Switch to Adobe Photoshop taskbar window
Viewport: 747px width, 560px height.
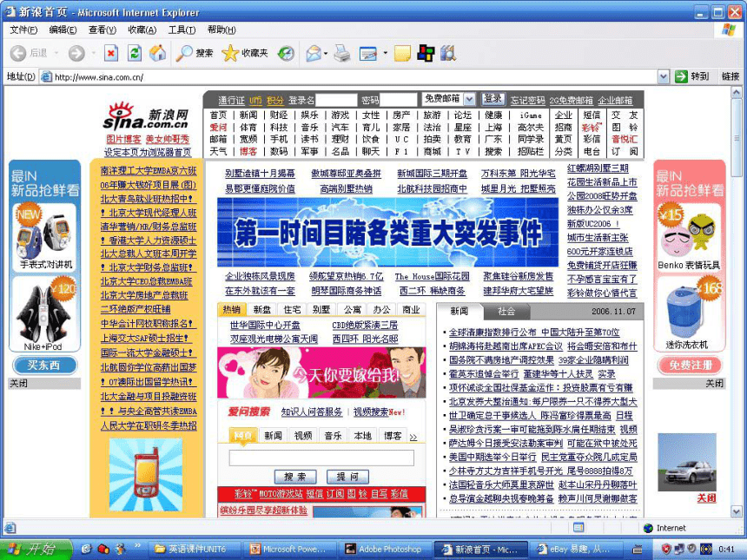[385, 550]
